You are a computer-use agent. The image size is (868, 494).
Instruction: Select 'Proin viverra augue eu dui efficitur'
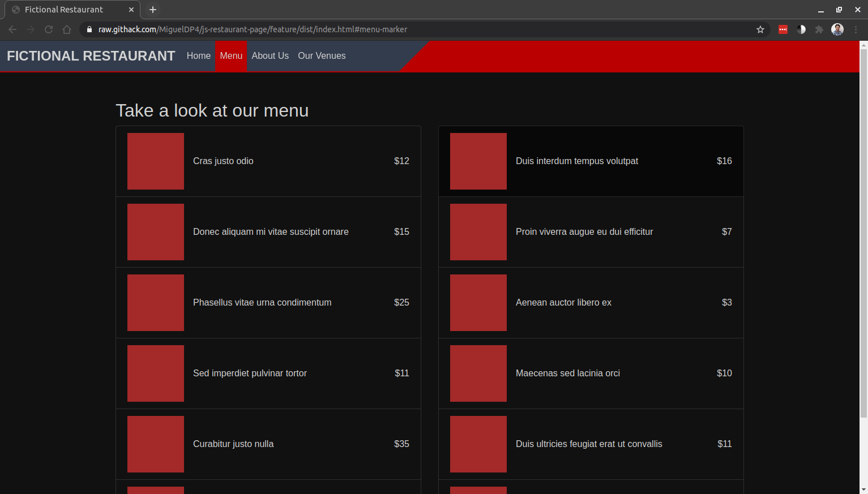point(584,232)
